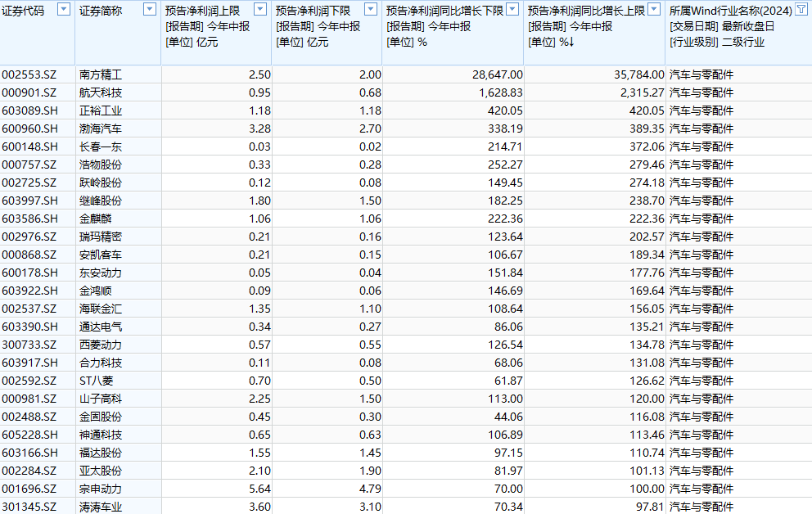Image resolution: width=812 pixels, height=514 pixels.
Task: Click the filter funnel icon on Wind行业名称 column
Action: coord(801,10)
